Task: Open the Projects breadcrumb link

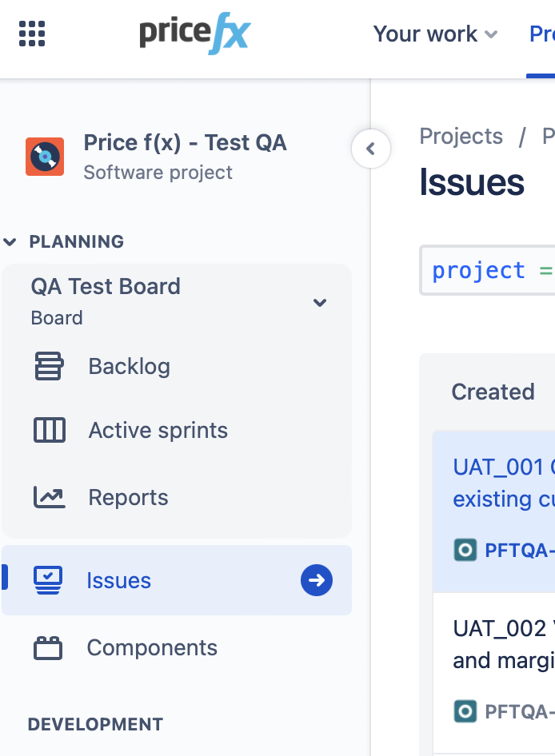Action: pyautogui.click(x=461, y=137)
